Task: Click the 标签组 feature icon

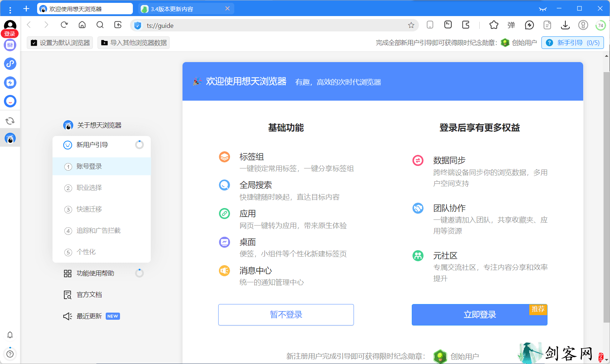Action: (x=224, y=157)
